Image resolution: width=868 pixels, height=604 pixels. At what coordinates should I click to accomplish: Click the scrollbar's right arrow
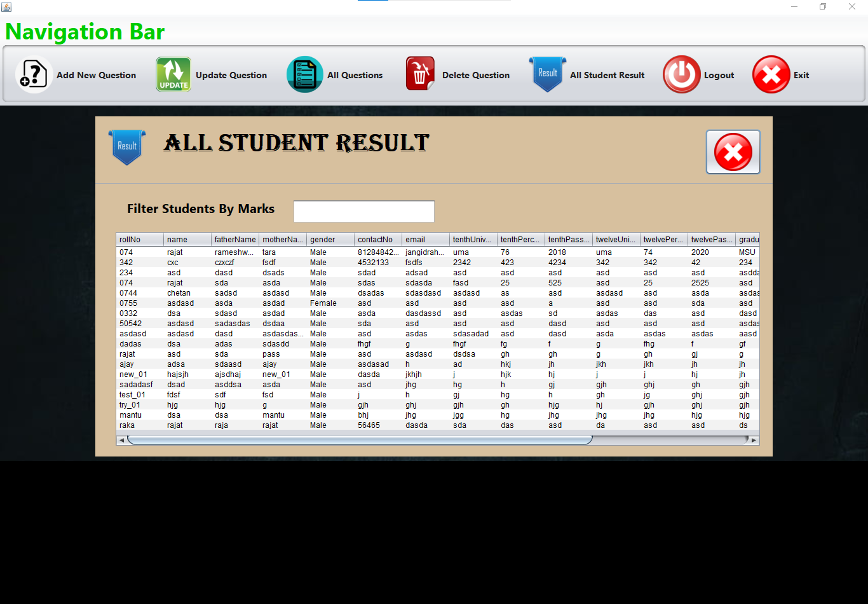click(754, 440)
